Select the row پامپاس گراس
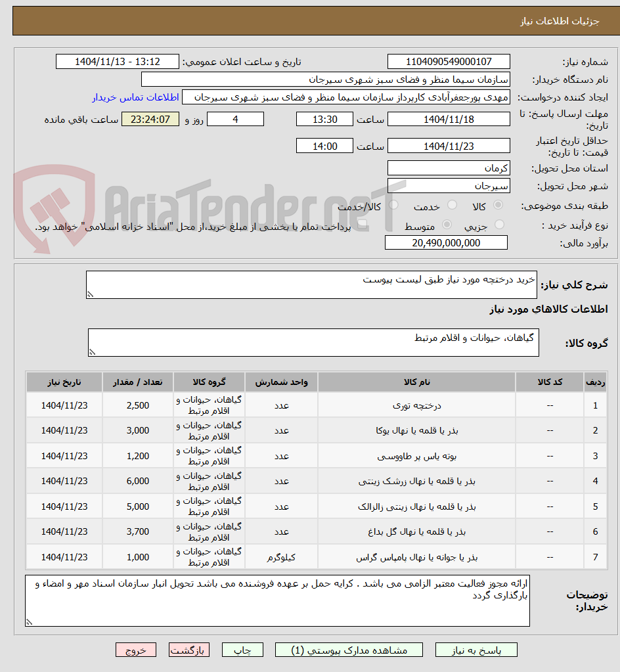This screenshot has height=672, width=620. click(x=317, y=556)
